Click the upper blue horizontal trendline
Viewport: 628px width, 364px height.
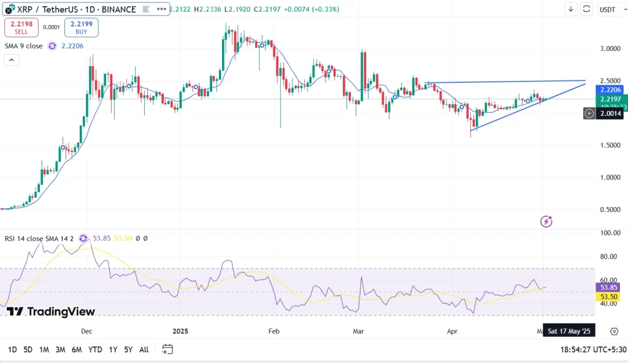[505, 82]
